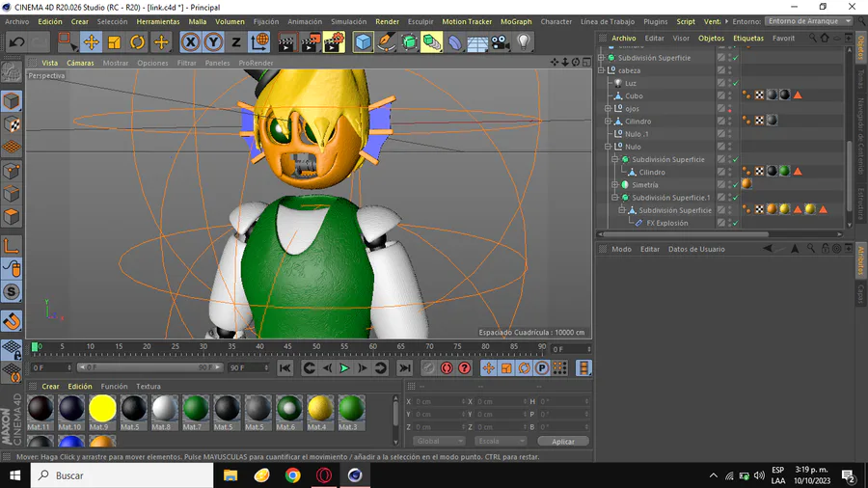868x488 pixels.
Task: Open the Render menu
Action: coord(387,21)
